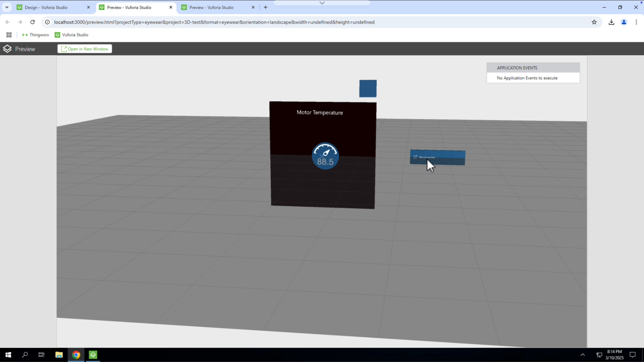Click the small blue square above the panel
The height and width of the screenshot is (362, 644).
click(x=368, y=88)
